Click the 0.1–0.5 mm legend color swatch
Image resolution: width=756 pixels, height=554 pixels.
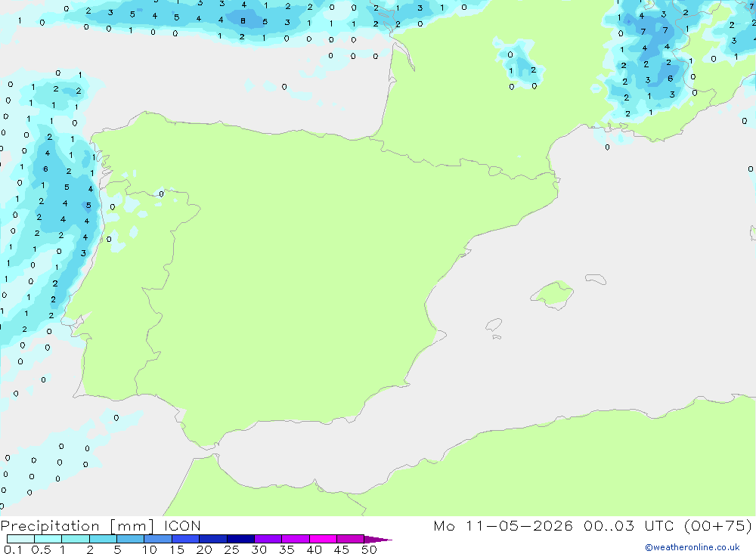[x=20, y=539]
